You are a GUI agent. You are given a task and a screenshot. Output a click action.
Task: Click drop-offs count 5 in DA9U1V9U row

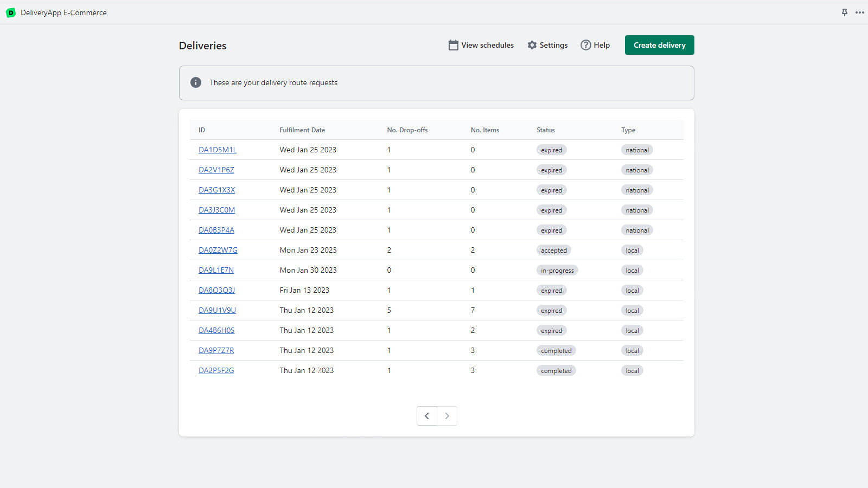389,310
